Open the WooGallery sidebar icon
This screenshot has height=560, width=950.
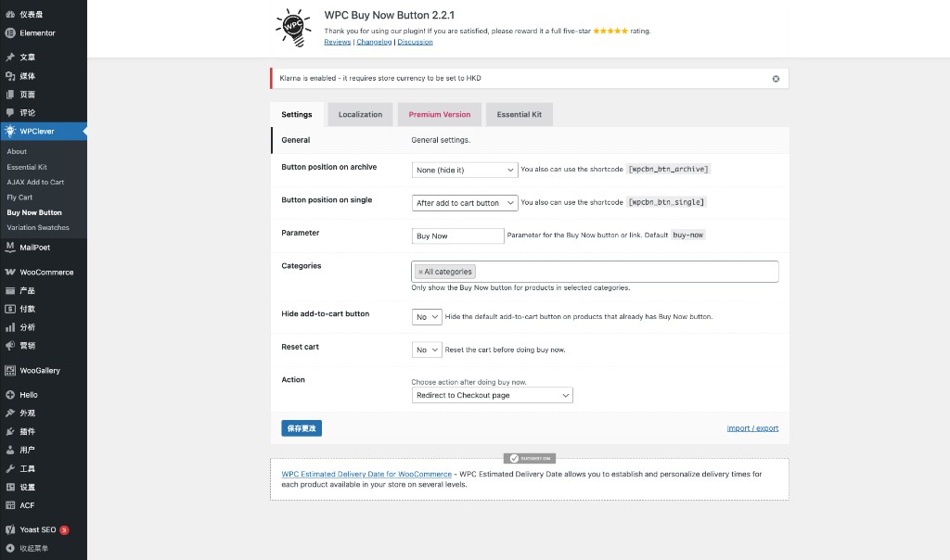click(x=10, y=371)
